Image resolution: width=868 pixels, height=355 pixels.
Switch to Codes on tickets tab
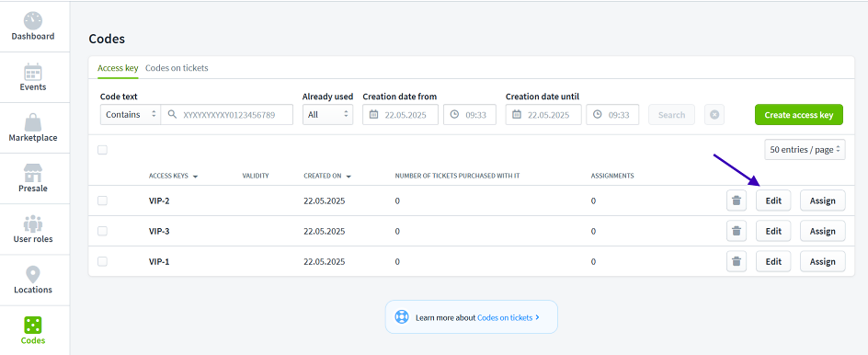click(177, 68)
